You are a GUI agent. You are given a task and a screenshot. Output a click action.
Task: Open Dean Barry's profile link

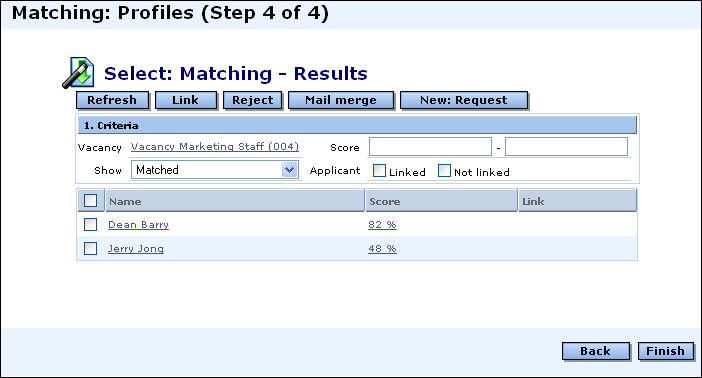click(138, 225)
